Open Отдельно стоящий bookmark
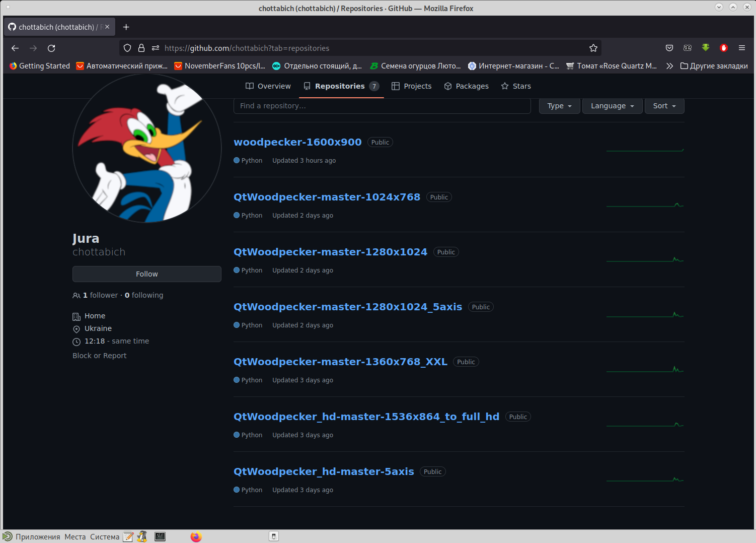The image size is (756, 543). (317, 66)
